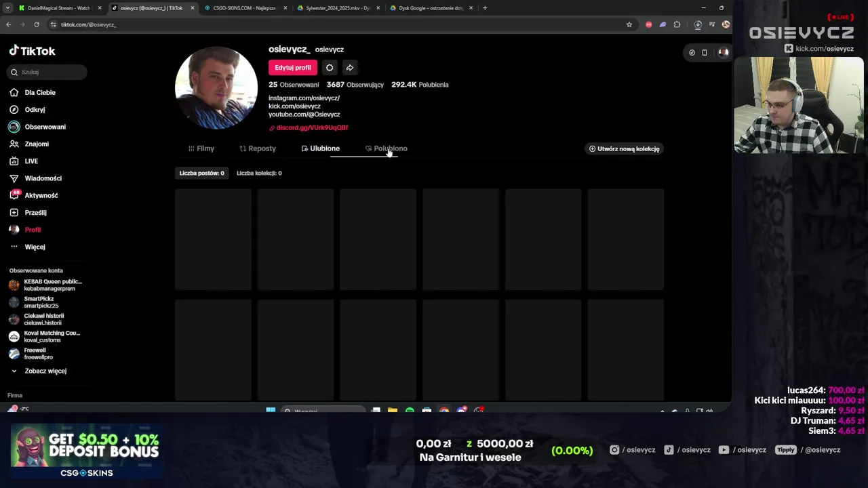
Task: Open TikTok header profile avatar
Action: [x=724, y=52]
